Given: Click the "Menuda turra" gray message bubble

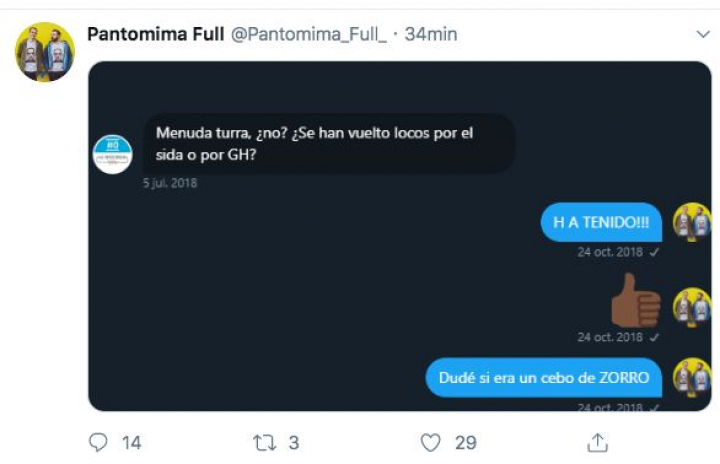Looking at the screenshot, I should pos(329,143).
